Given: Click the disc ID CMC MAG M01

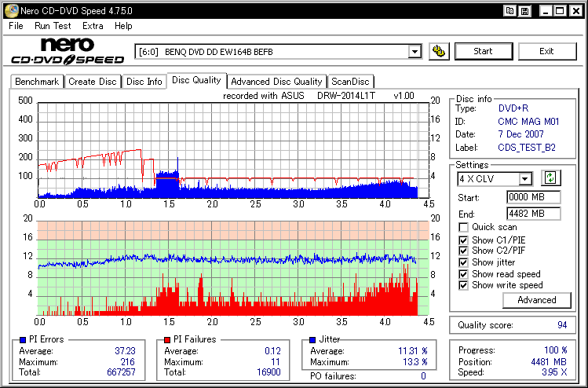Looking at the screenshot, I should [x=528, y=122].
